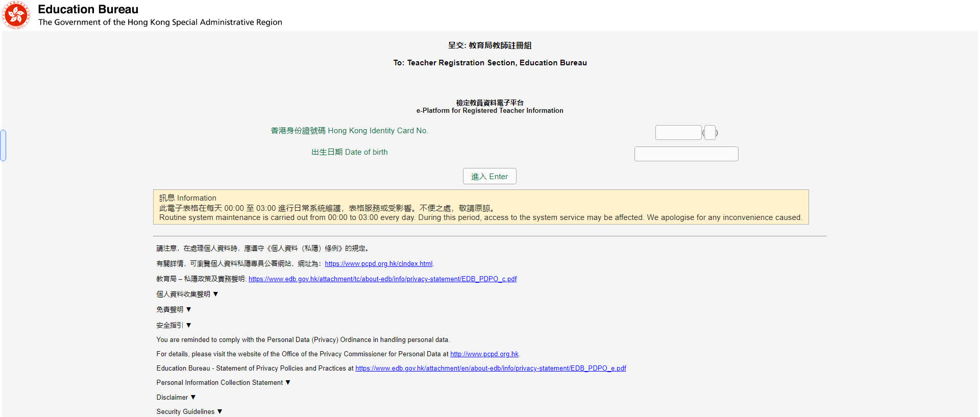Click the Hong Kong Identity Card number field
980x417 pixels.
678,133
